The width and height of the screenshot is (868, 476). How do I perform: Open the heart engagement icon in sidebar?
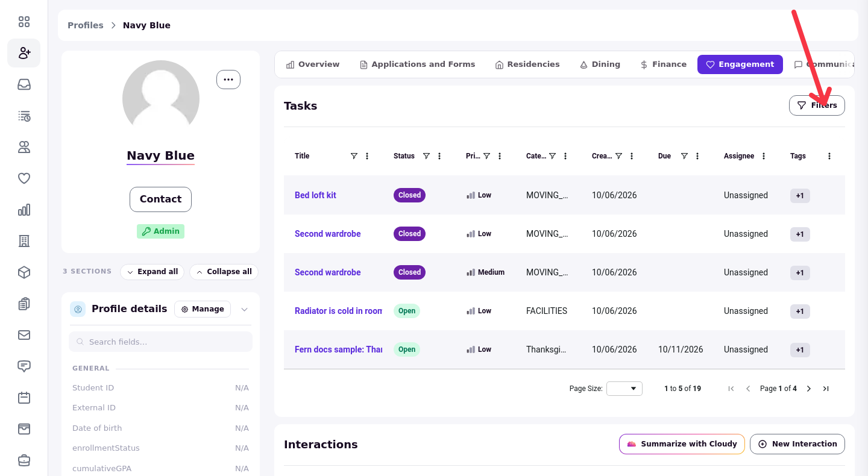[x=24, y=178]
